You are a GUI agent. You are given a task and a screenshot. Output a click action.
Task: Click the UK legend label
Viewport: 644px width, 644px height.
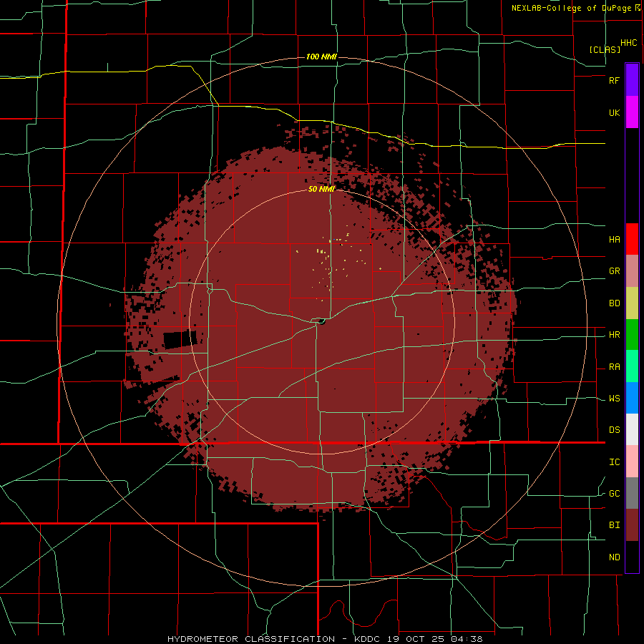(614, 113)
